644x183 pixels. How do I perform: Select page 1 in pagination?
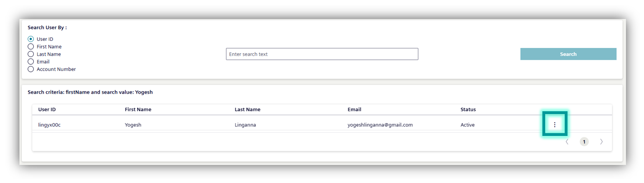point(584,142)
